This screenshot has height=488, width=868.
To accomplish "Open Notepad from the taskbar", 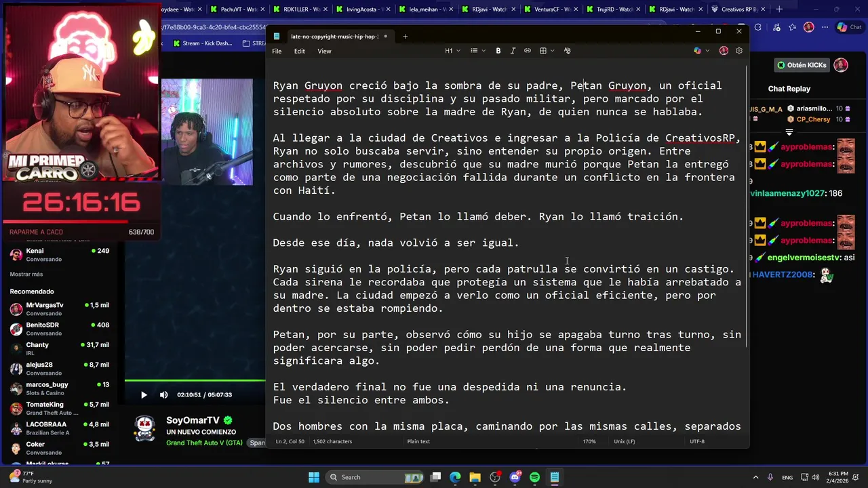I will click(554, 477).
